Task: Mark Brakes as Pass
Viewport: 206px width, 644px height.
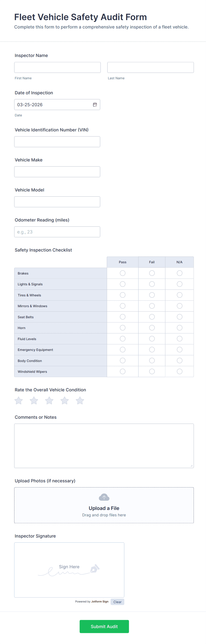Action: click(122, 273)
